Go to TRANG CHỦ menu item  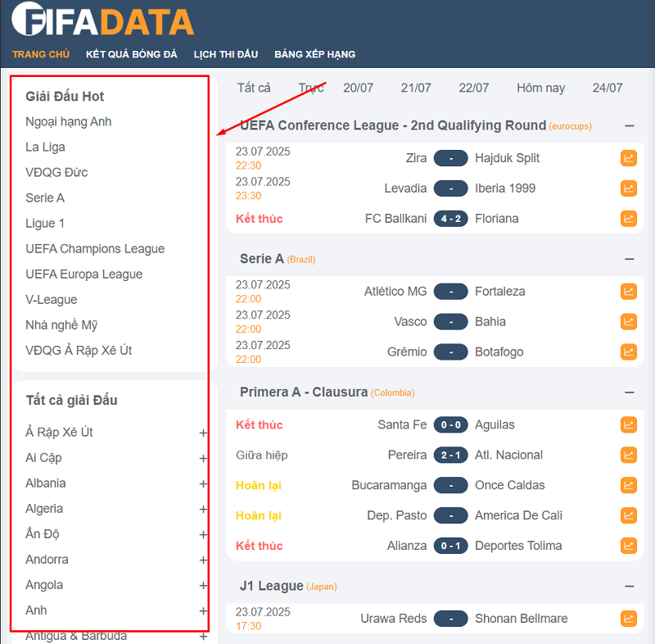(x=41, y=54)
